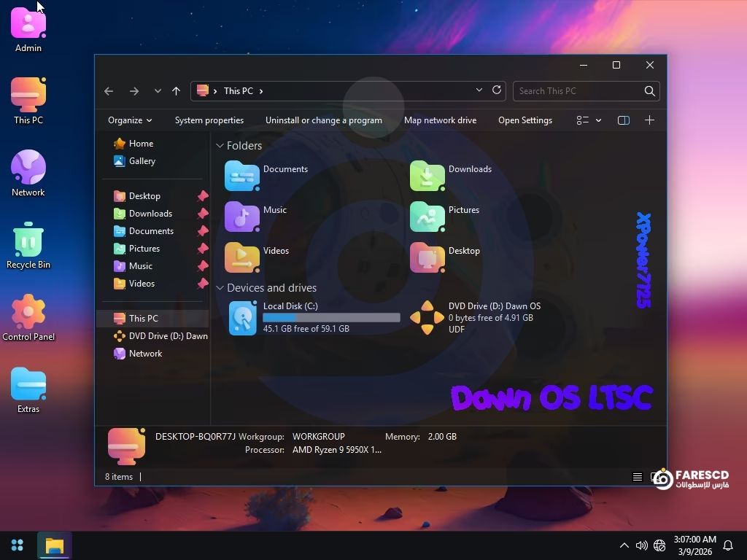Click the Local Disk C: capacity bar

[331, 318]
